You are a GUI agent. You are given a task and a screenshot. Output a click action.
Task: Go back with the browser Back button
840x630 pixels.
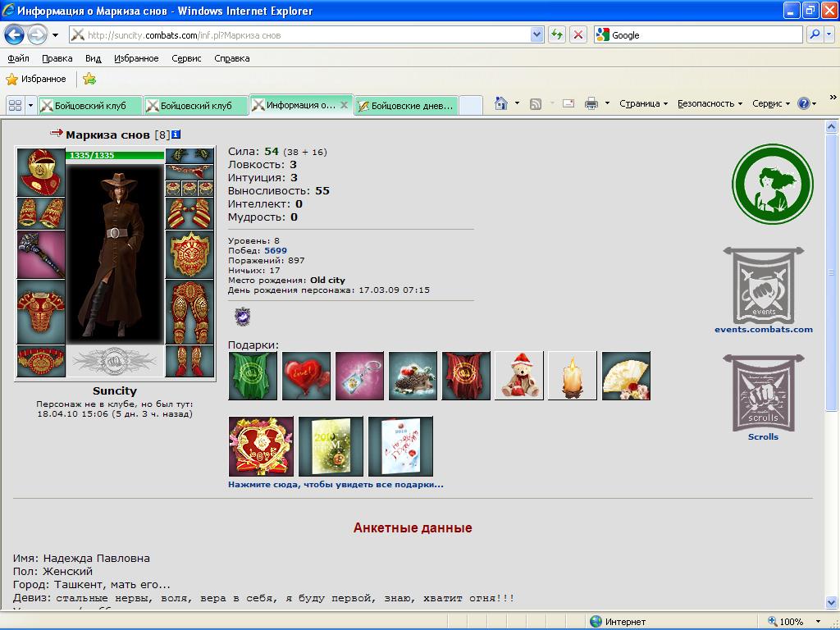[x=15, y=35]
